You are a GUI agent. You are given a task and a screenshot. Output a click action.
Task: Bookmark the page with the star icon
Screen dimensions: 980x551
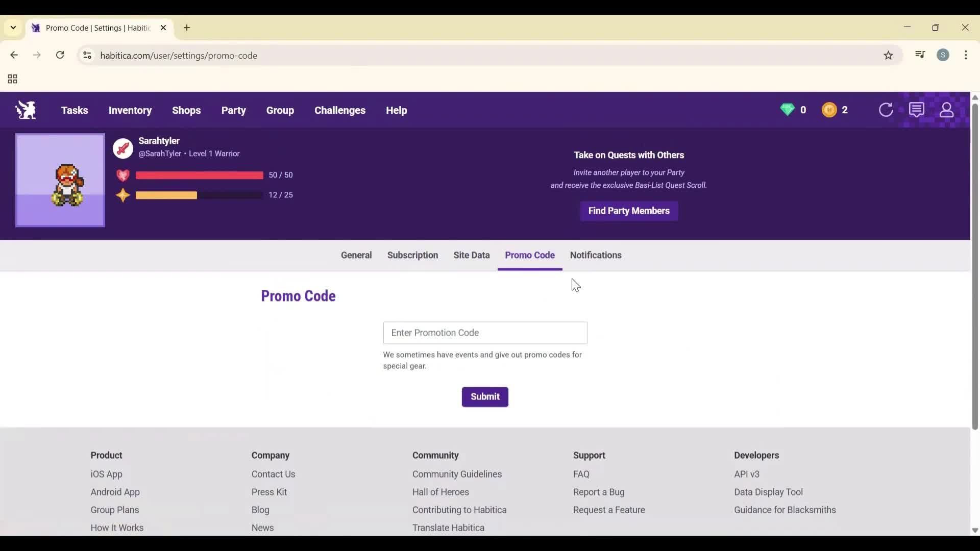tap(889, 55)
